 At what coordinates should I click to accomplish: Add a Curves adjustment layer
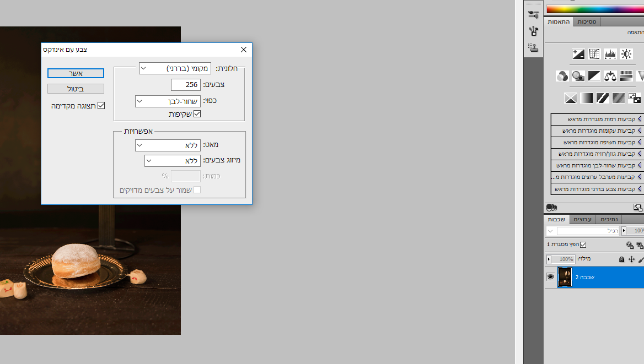(x=594, y=54)
